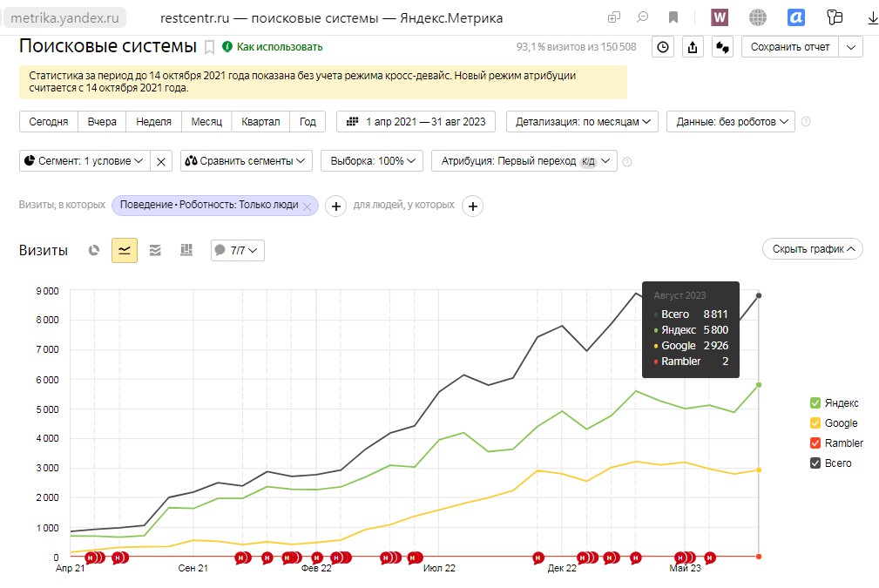Toggle the Яндекс series checkbox
The height and width of the screenshot is (588, 879).
tap(815, 403)
